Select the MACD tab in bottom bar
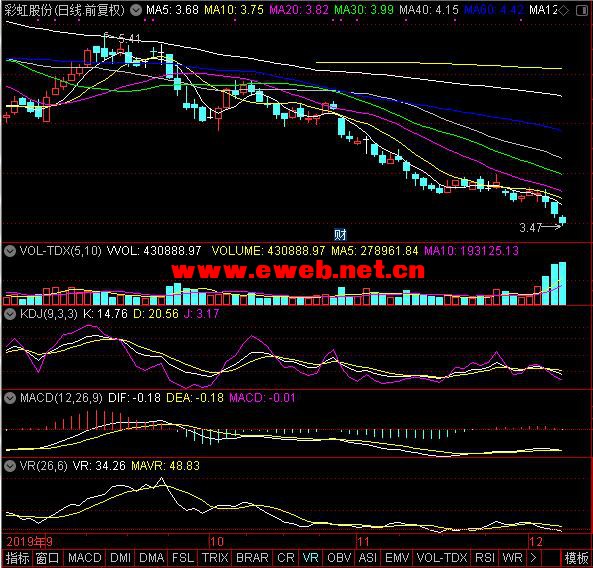The image size is (593, 568). pyautogui.click(x=84, y=558)
